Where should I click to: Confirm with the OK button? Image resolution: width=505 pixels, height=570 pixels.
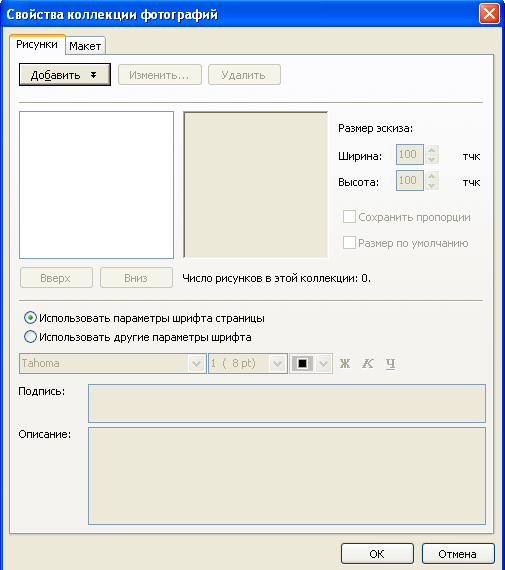pos(377,554)
